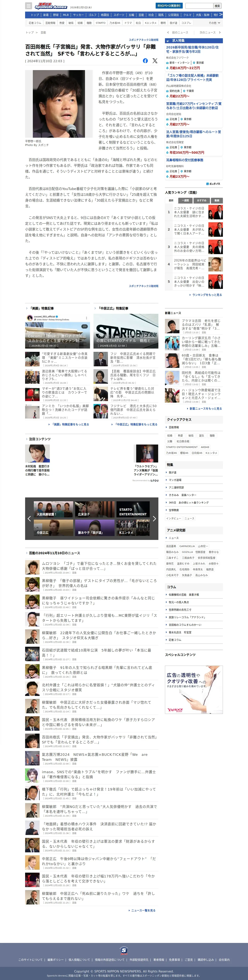This screenshot has width=248, height=980.
Task: Select 記者コラム in sub navigation
Action: (35, 23)
